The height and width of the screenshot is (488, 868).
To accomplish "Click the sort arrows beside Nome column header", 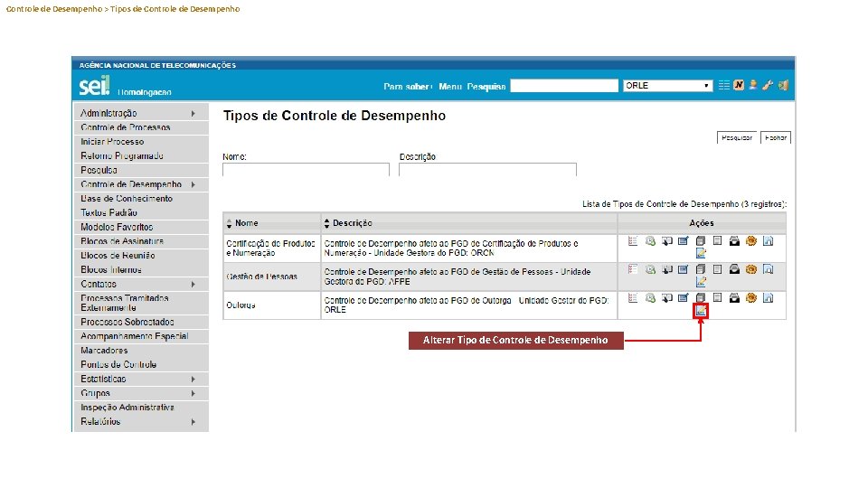I will pos(229,223).
